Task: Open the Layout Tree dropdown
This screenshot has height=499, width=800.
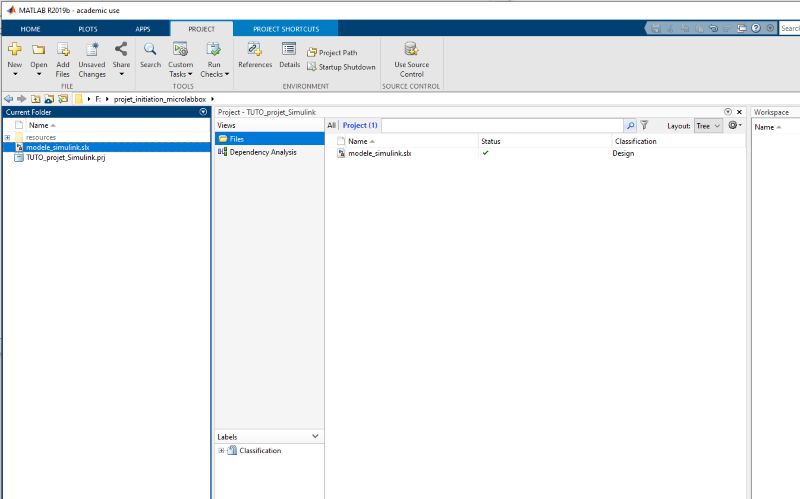Action: point(708,126)
